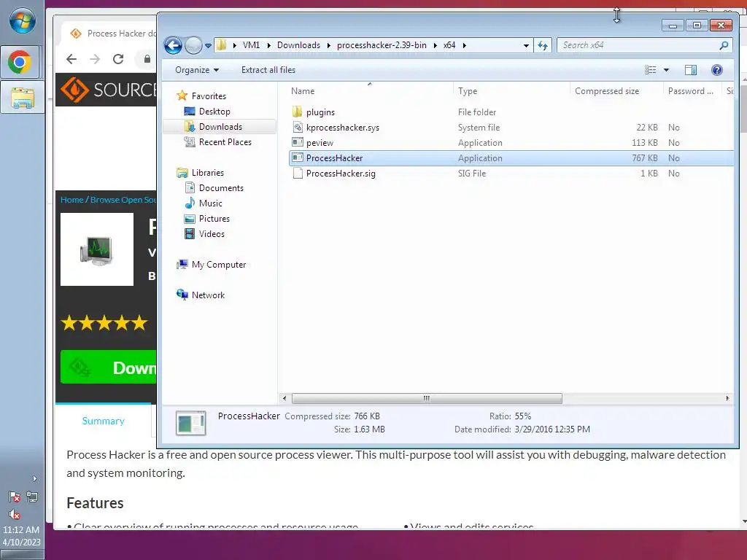
Task: Click the Chrome Back arrow
Action: [71, 59]
